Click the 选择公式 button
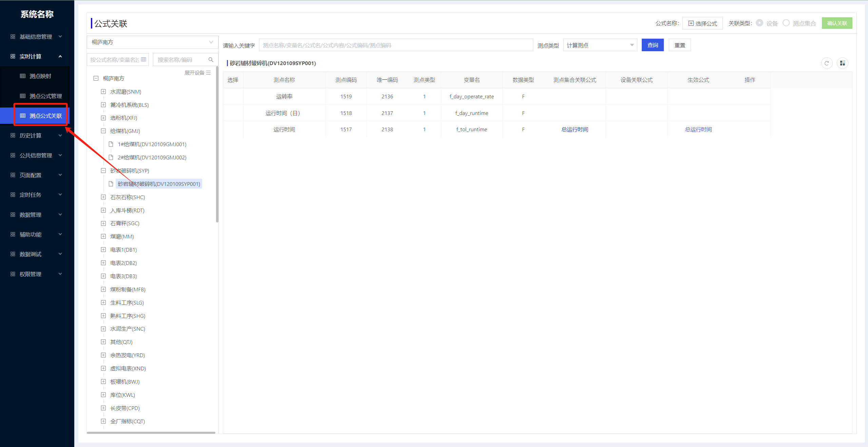 702,23
